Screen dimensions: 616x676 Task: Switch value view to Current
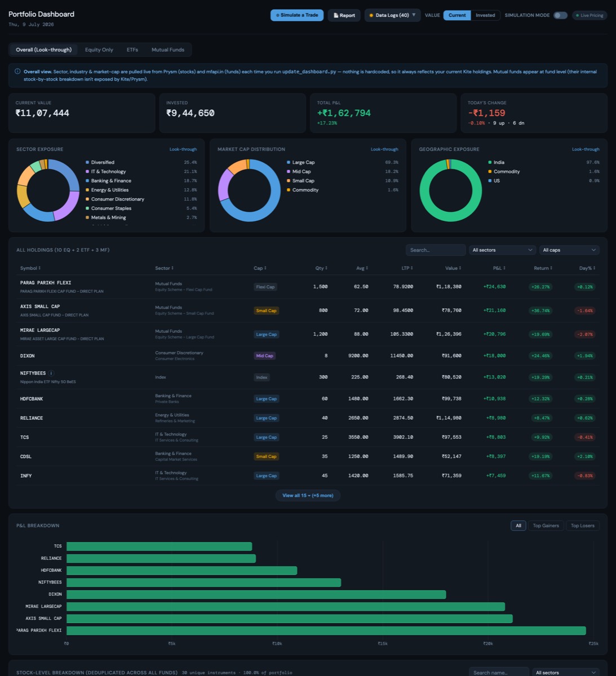(x=457, y=15)
